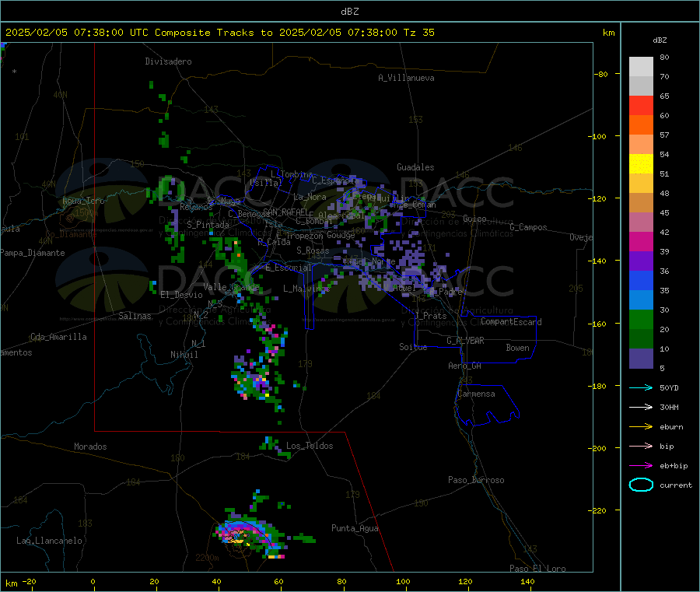The height and width of the screenshot is (592, 700).
Task: Select the yellow eburn arrow in legend
Action: (x=641, y=427)
